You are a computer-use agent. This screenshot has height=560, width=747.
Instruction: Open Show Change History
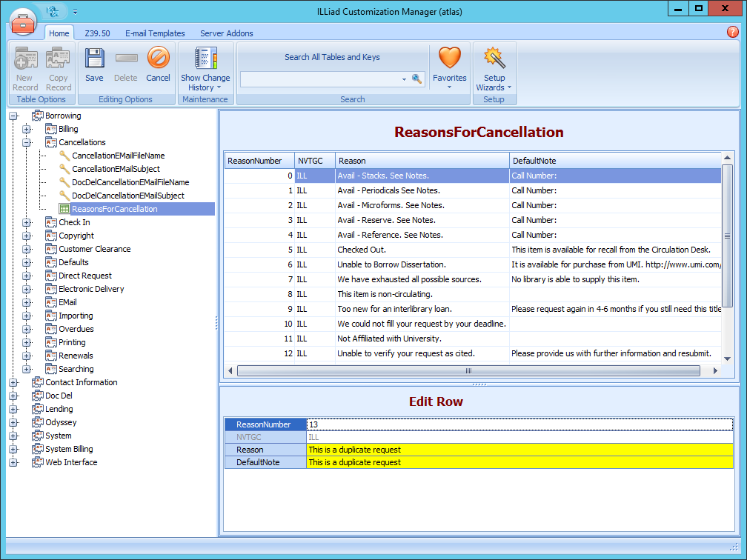tap(205, 69)
